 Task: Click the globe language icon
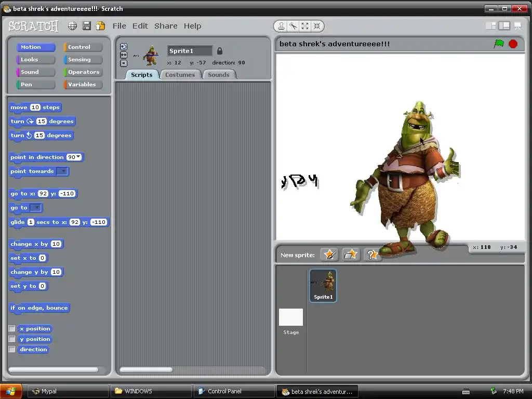pyautogui.click(x=72, y=26)
